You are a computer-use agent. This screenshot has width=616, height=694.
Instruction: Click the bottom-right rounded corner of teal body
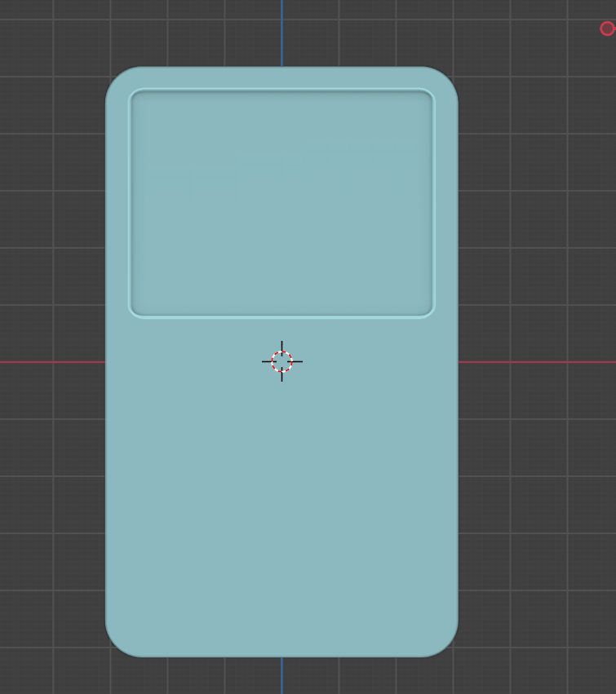445,644
